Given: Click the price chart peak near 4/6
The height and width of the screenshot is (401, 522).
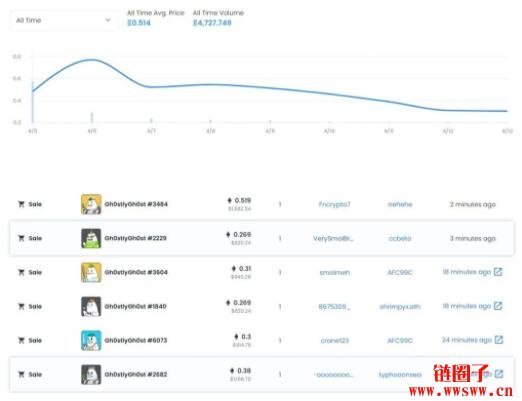Looking at the screenshot, I should click(92, 60).
